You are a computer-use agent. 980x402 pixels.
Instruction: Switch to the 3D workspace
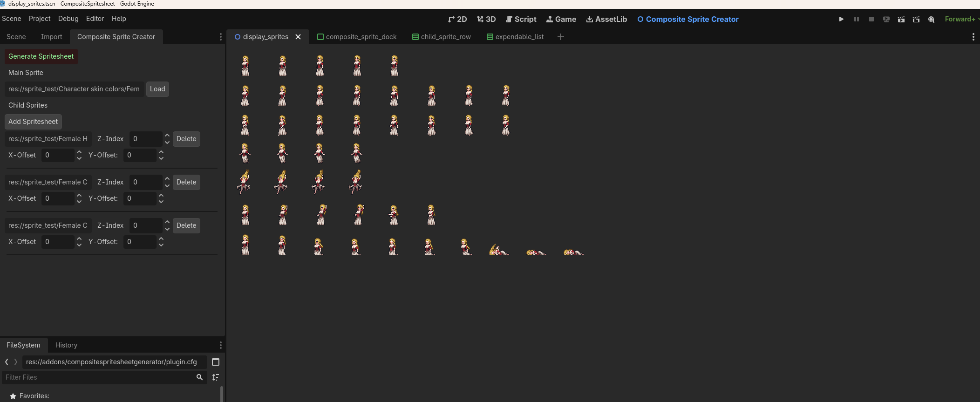click(x=486, y=19)
